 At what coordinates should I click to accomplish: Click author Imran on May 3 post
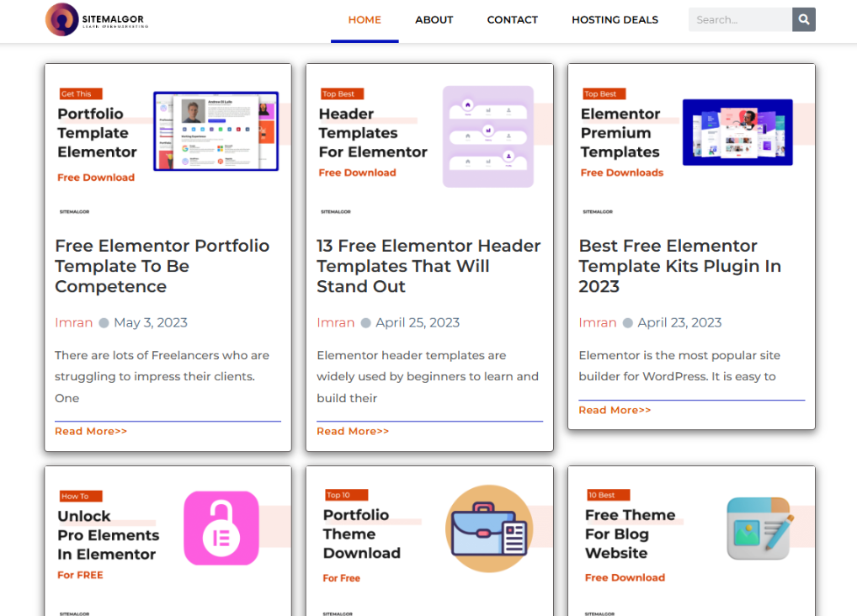click(74, 322)
